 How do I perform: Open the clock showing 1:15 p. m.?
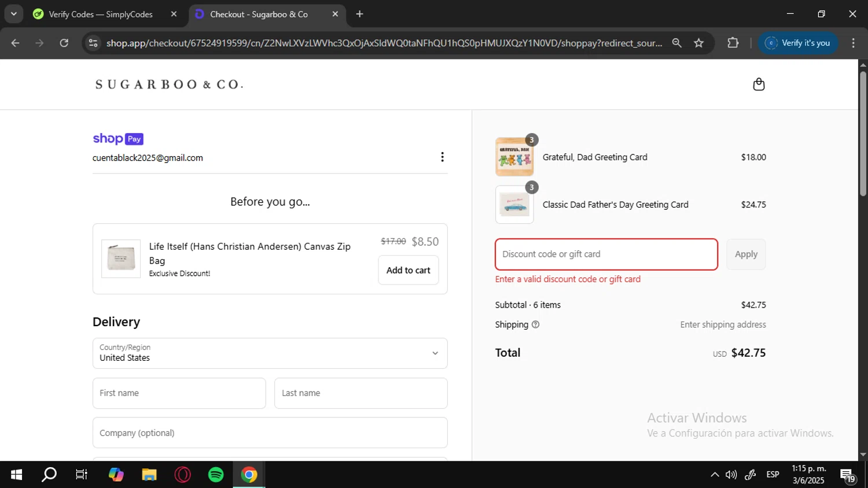(808, 475)
